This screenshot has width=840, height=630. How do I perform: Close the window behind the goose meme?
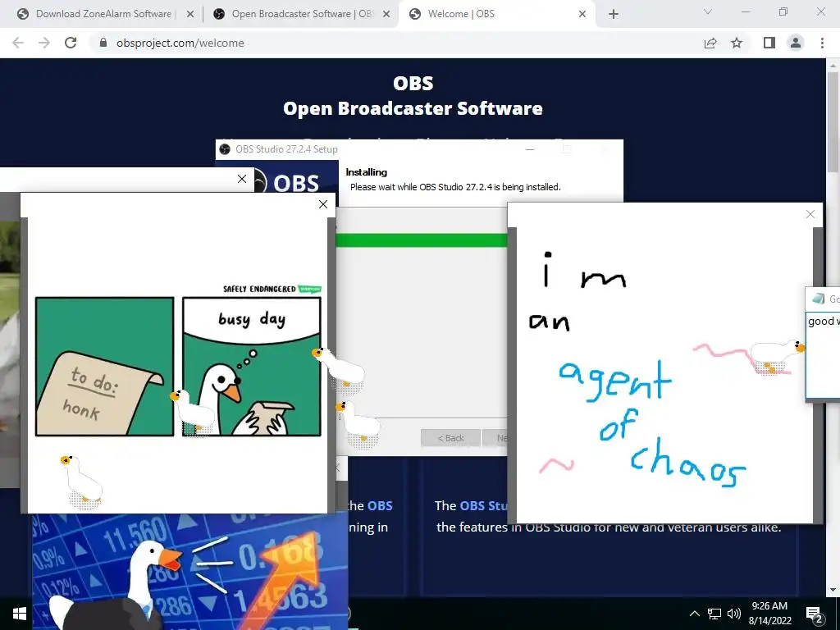point(242,179)
